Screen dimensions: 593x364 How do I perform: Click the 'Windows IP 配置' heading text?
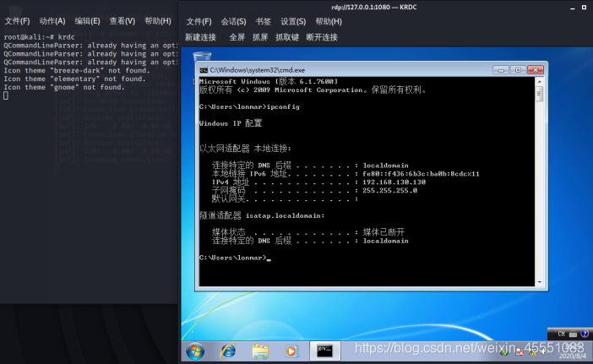[231, 123]
